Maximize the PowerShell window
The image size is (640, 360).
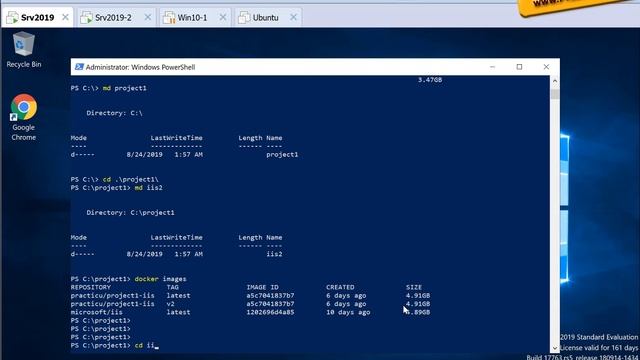tap(519, 67)
